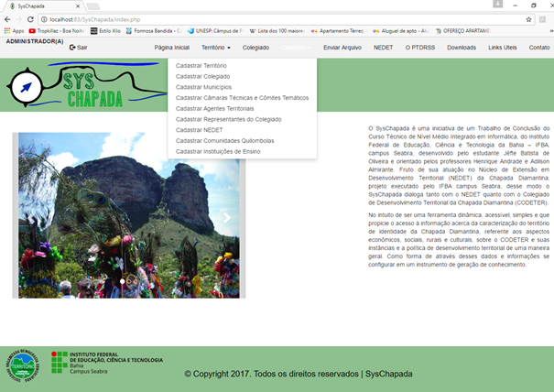Choose Cadastrar Municípios menu entry
The image size is (554, 392).
coord(204,87)
